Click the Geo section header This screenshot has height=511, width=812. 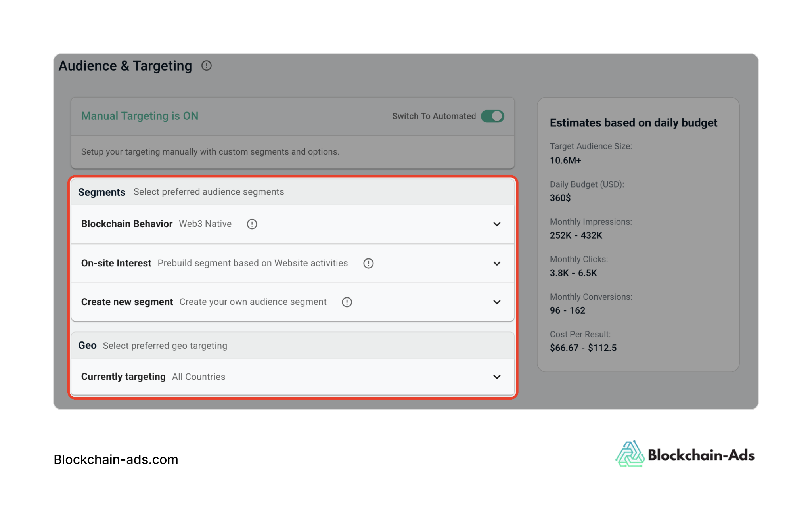tap(293, 346)
